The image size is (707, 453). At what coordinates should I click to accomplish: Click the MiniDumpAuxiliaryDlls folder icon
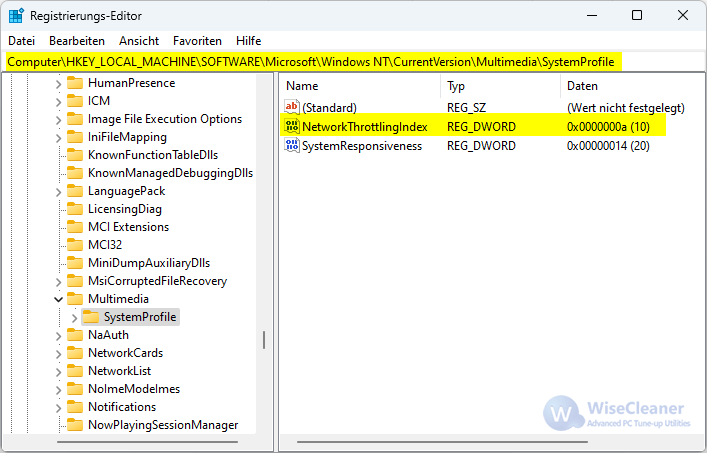click(75, 263)
